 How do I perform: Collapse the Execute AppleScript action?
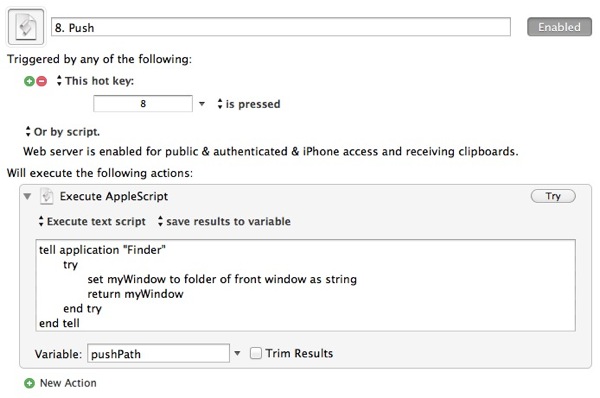click(x=27, y=196)
